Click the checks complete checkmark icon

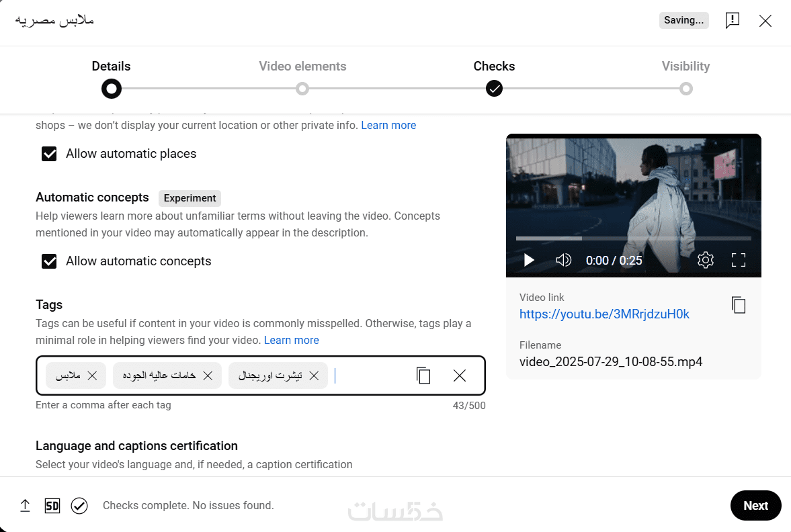point(79,506)
